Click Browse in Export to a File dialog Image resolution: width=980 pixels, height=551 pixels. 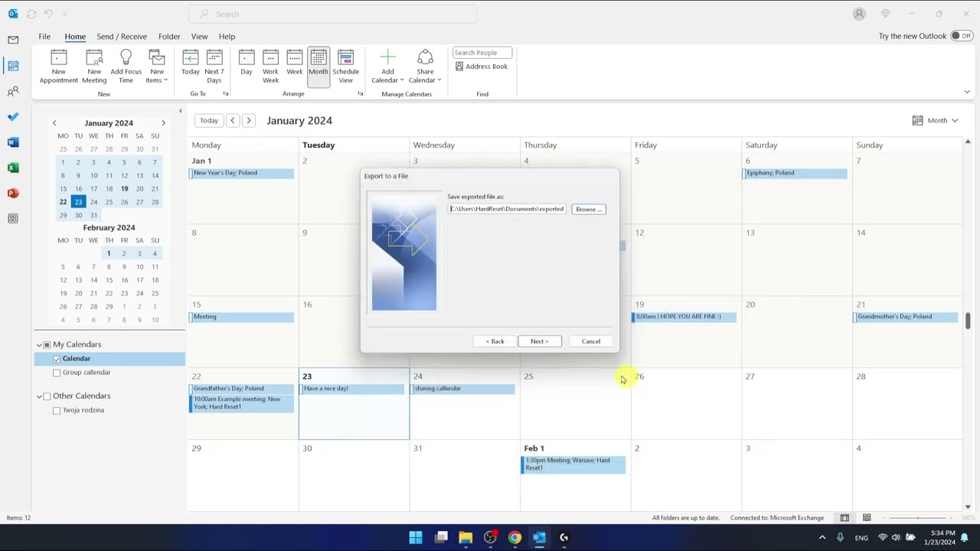(589, 209)
